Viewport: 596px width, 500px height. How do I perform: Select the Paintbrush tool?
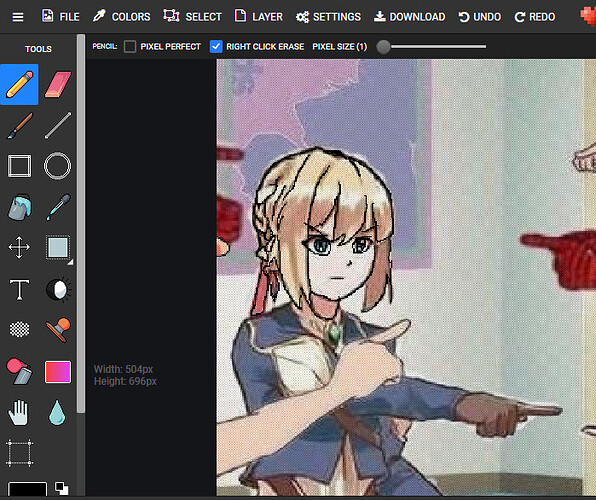(19, 125)
